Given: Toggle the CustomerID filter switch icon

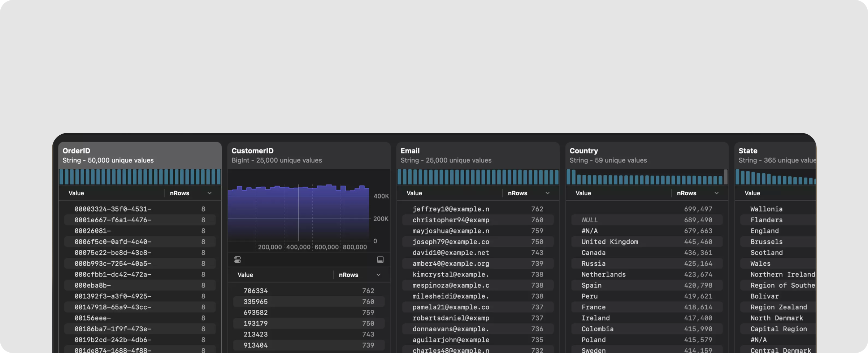Looking at the screenshot, I should [238, 260].
